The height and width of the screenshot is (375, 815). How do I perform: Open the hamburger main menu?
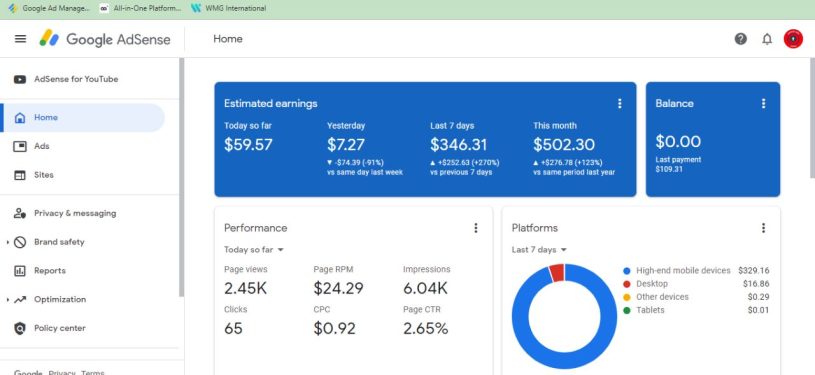pos(20,39)
